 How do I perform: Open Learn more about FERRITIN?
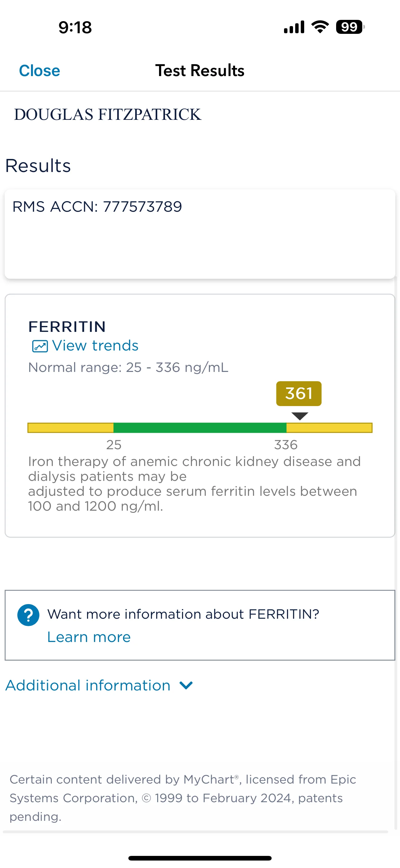[x=89, y=637]
